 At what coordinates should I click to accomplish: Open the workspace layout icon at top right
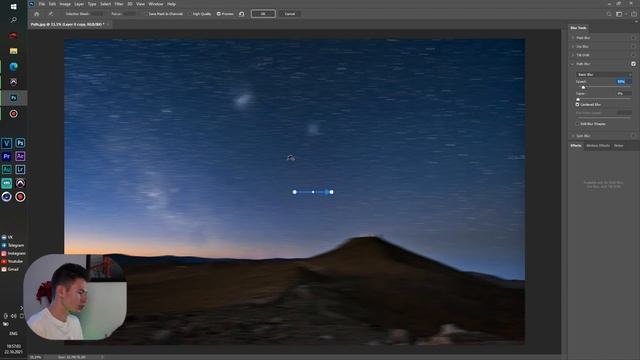[x=619, y=14]
